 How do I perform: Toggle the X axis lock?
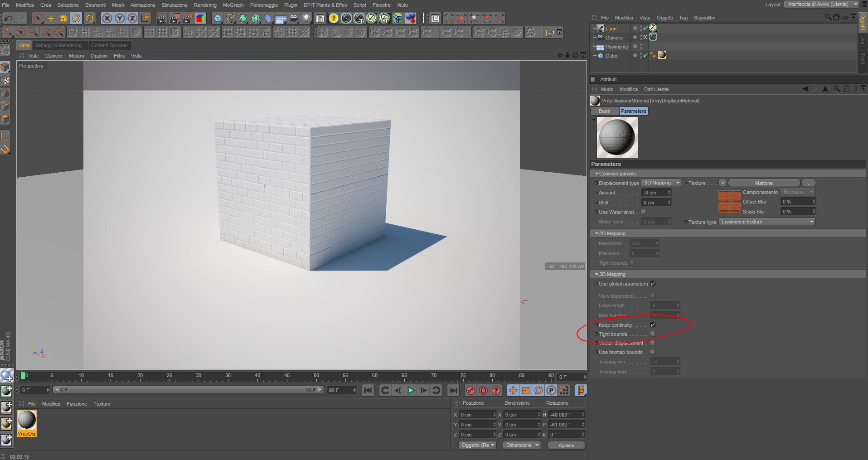107,19
